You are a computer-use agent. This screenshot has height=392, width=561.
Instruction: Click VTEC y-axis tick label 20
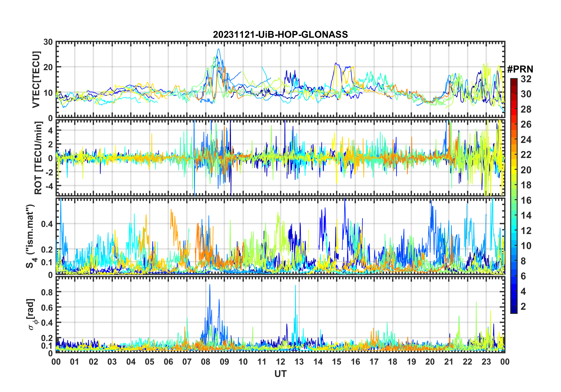tap(48, 67)
